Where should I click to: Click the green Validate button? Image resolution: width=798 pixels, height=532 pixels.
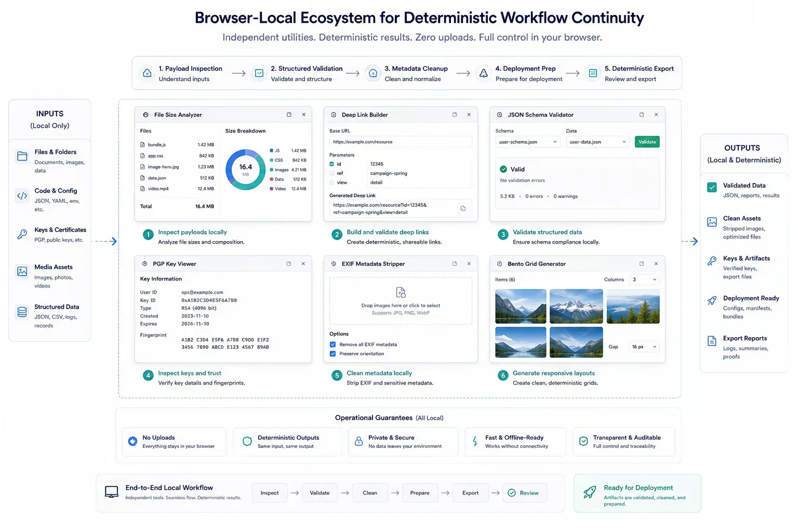coord(647,142)
